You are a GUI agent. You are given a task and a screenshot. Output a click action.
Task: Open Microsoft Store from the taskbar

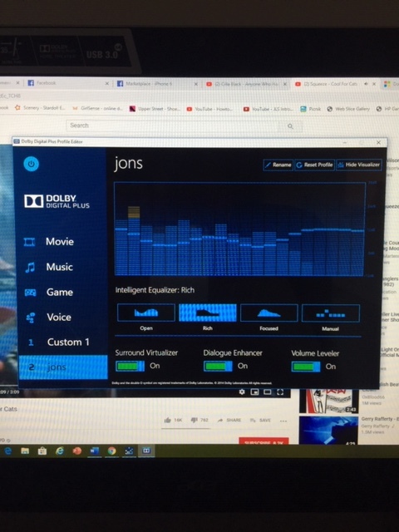coord(42,451)
